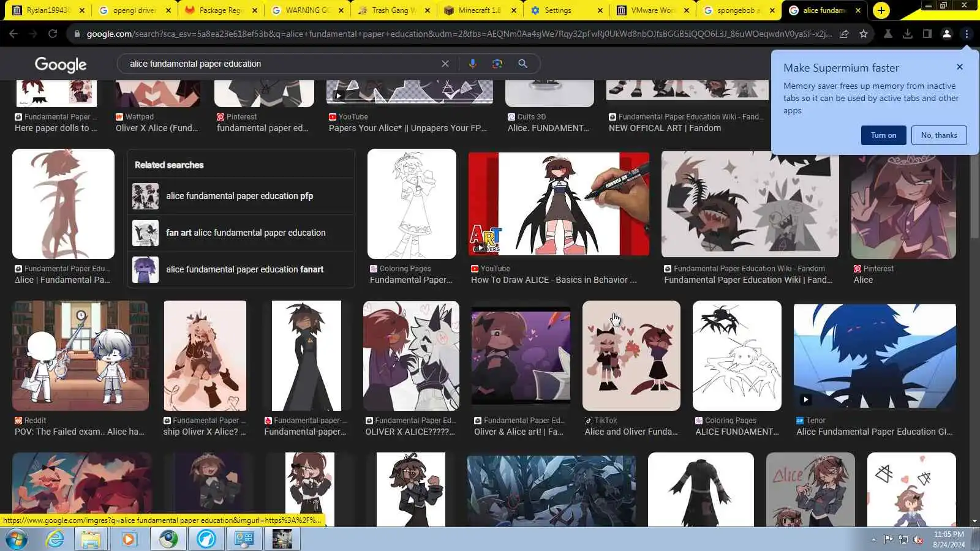Screen dimensions: 980x551
Task: Open the 'Oliver & Alice art!' thumbnail
Action: point(521,356)
